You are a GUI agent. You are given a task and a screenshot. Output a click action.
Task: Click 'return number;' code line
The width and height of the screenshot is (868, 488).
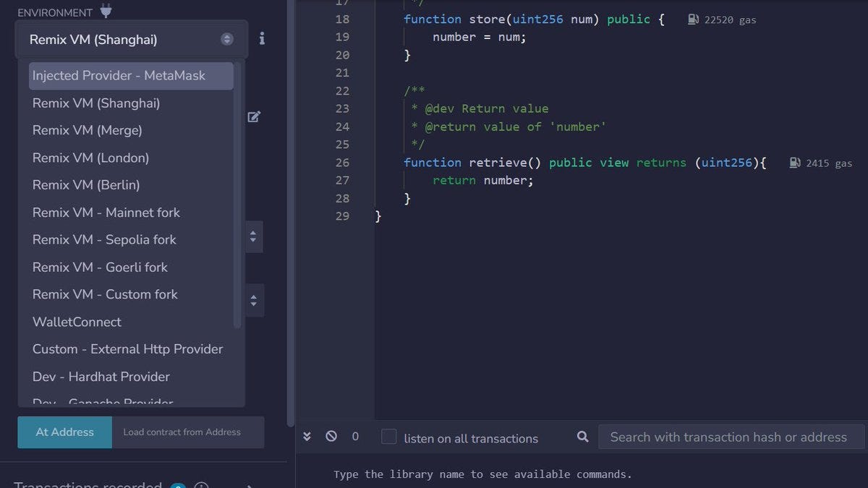coord(483,181)
